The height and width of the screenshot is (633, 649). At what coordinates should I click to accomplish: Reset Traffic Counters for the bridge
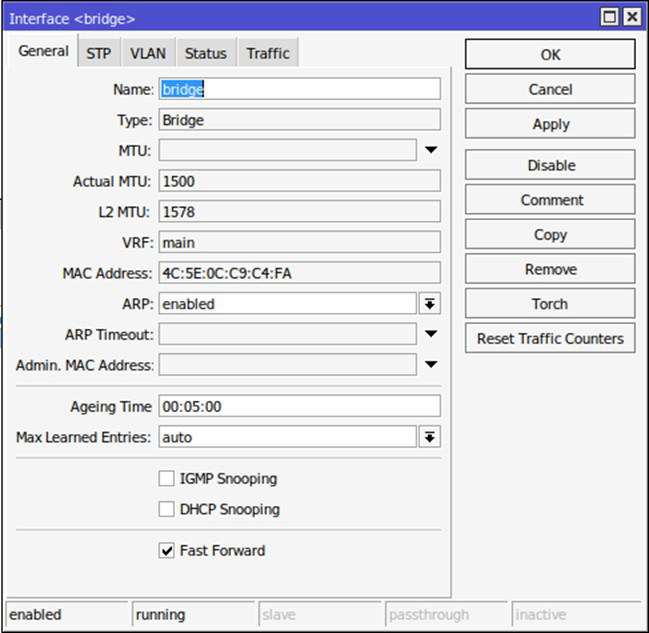(550, 338)
